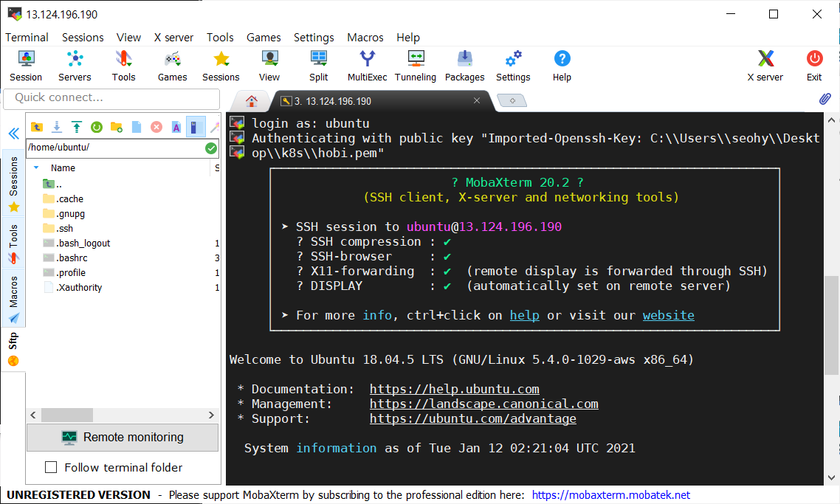Screen dimensions: 840x504
Task: Click the paperclip attach icon
Action: tap(825, 99)
